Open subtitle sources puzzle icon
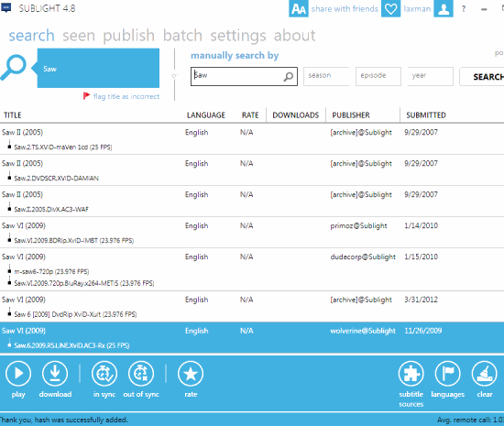 tap(411, 374)
